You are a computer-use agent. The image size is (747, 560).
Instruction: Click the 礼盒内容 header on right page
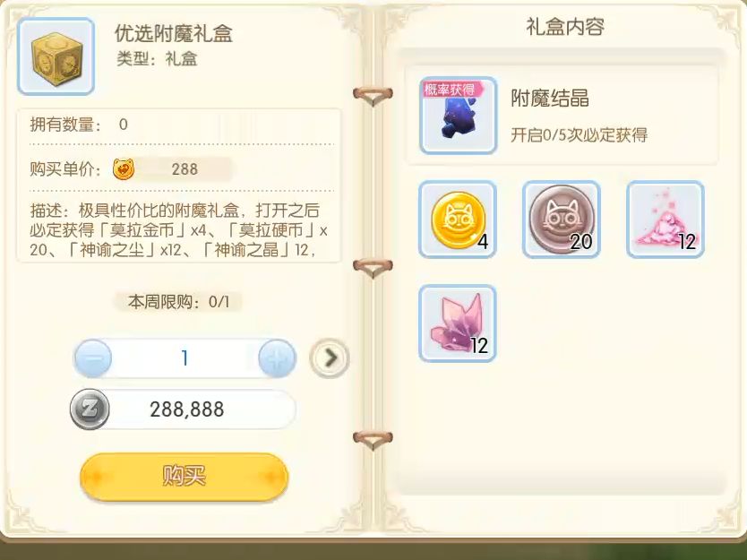[565, 27]
